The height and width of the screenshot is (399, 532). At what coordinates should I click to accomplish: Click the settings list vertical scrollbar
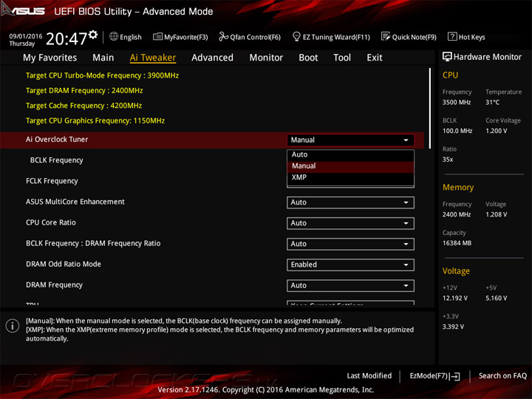tap(430, 108)
